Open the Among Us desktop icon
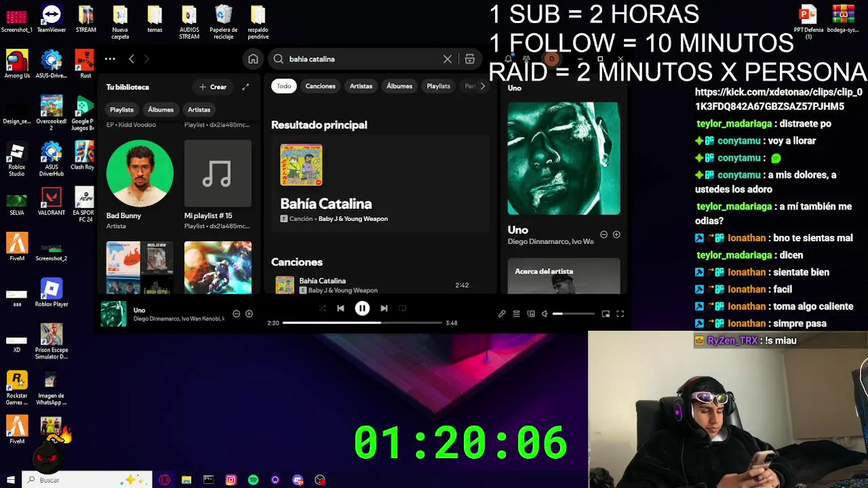Screen dimensions: 868x488 point(17,64)
